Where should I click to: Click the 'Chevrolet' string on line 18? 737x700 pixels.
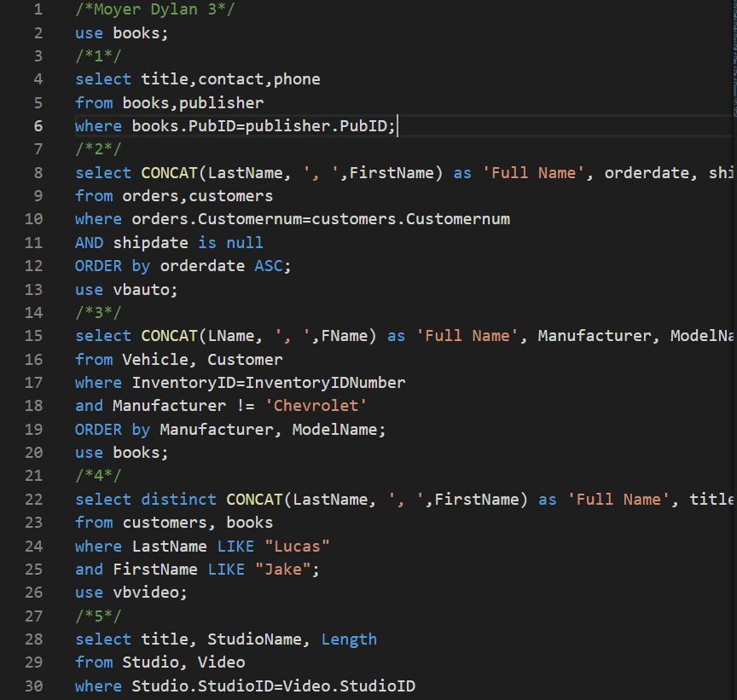click(316, 406)
